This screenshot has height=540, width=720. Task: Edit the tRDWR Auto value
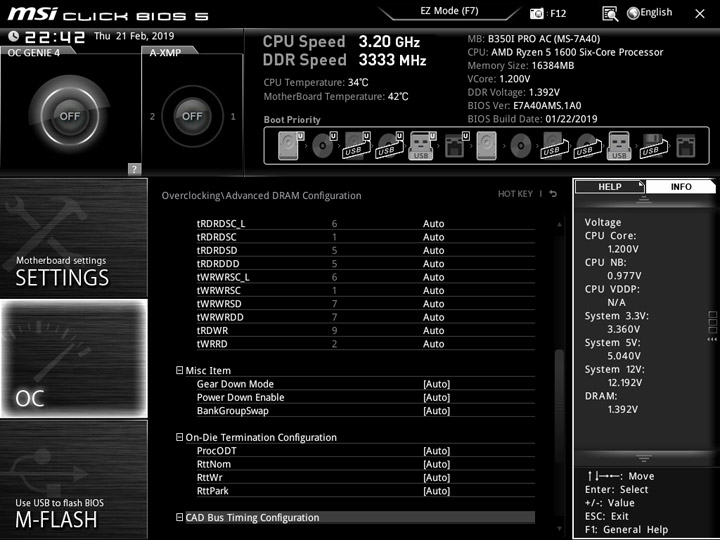(x=433, y=330)
